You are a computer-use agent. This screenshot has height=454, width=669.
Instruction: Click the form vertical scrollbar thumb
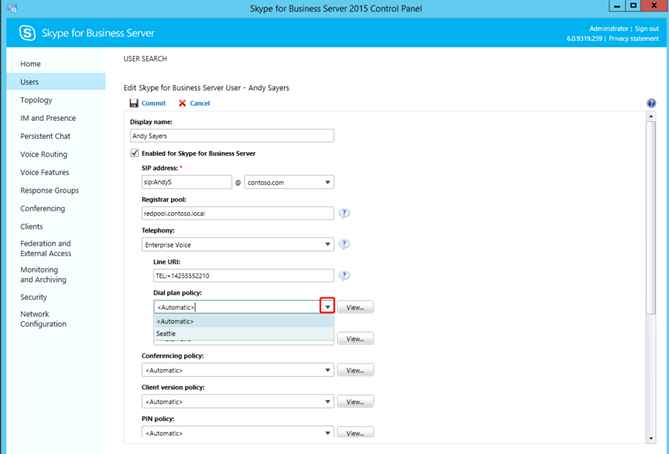click(x=651, y=218)
